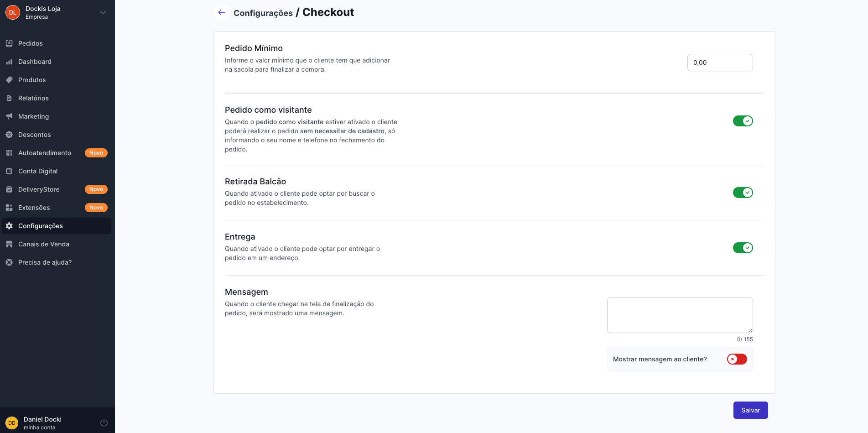Expand the Dockis Loja company dropdown
The height and width of the screenshot is (433, 868).
pyautogui.click(x=103, y=12)
